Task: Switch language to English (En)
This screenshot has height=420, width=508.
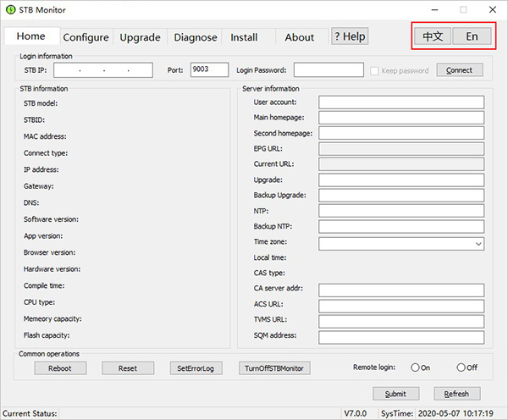Action: [x=472, y=36]
